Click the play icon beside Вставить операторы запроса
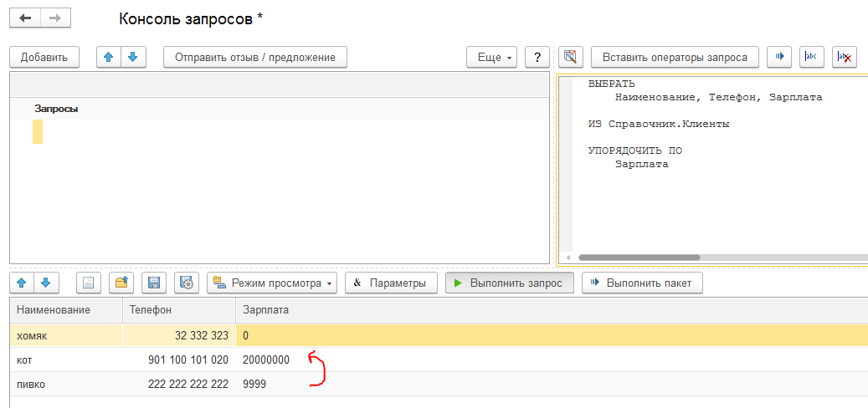The image size is (868, 408). pos(779,57)
